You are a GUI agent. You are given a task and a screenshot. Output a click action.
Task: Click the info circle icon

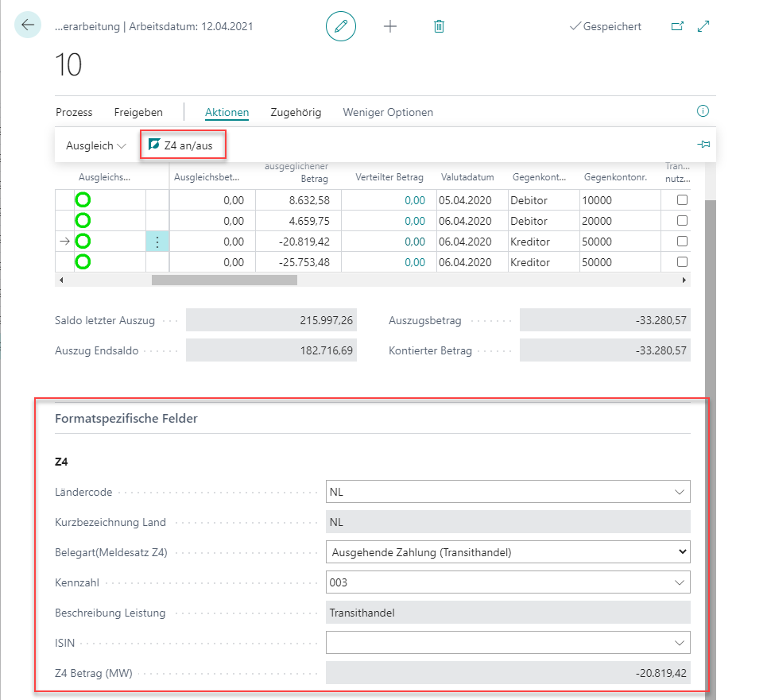(x=702, y=111)
